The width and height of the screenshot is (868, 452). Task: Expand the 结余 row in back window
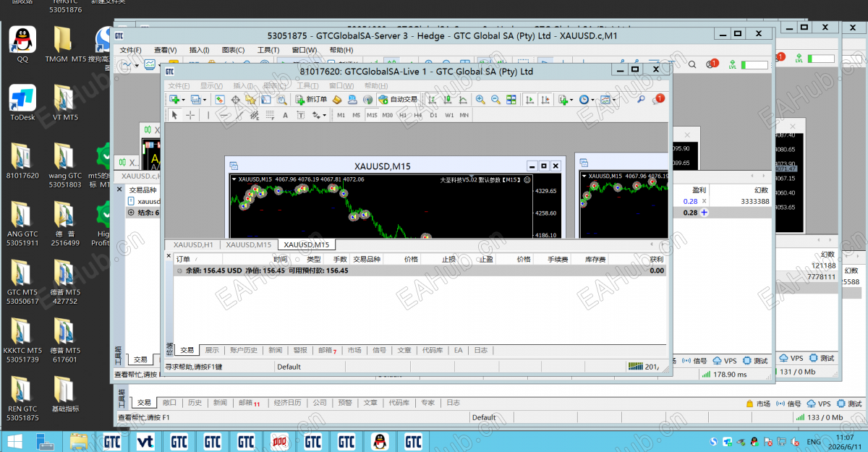(131, 213)
